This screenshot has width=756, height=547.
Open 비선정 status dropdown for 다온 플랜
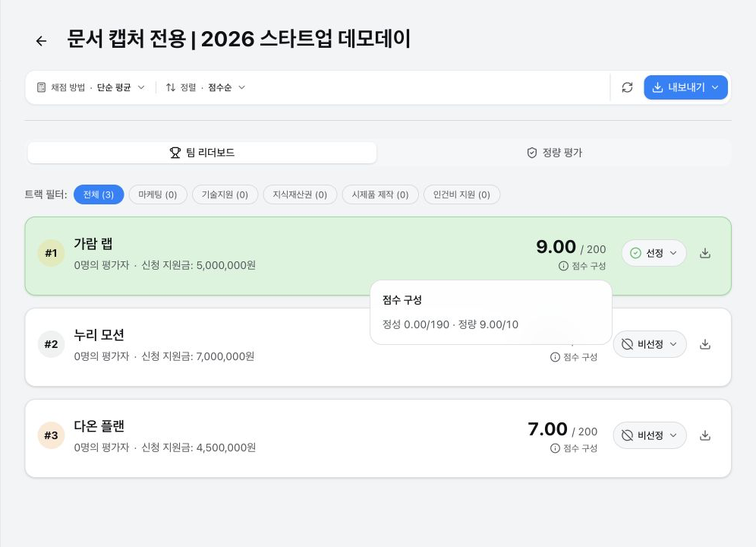pos(650,435)
